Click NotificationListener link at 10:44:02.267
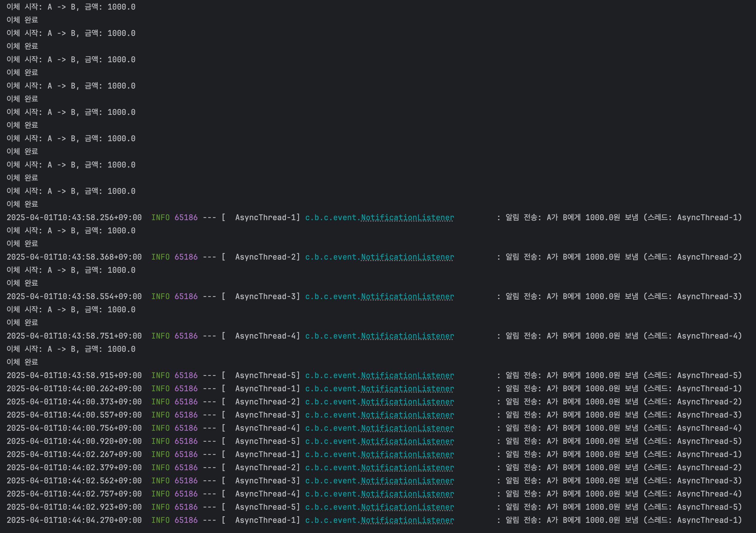Screen dimensions: 756x533 tap(407, 455)
